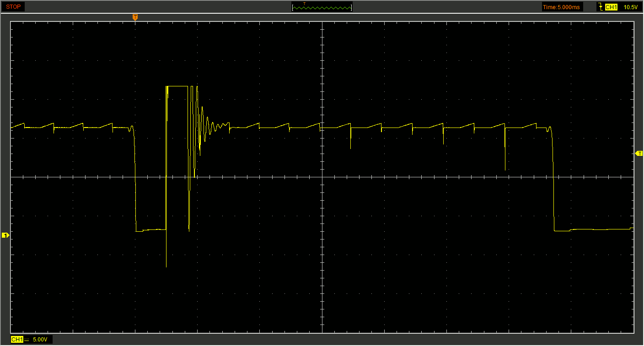Click the negative spike tip below ground level
644x346 pixels.
click(166, 265)
